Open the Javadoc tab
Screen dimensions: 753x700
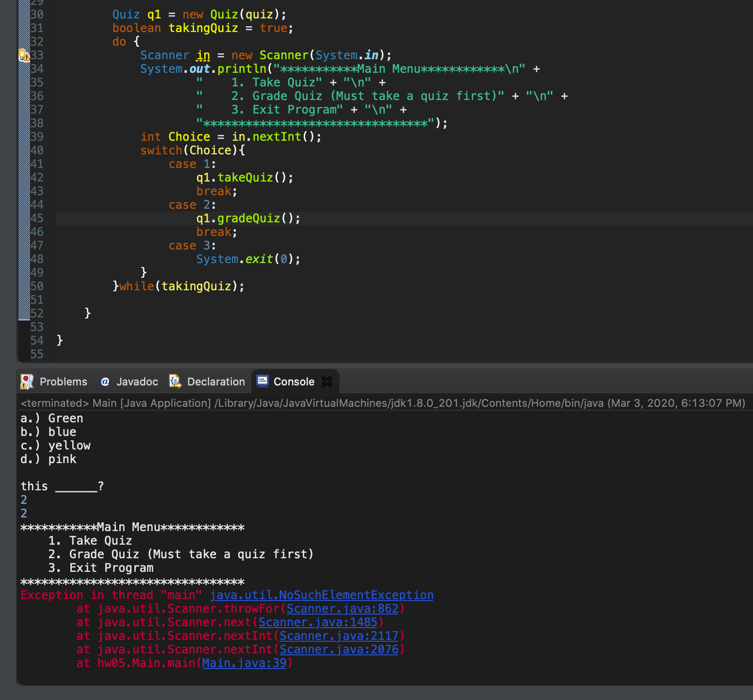click(137, 382)
